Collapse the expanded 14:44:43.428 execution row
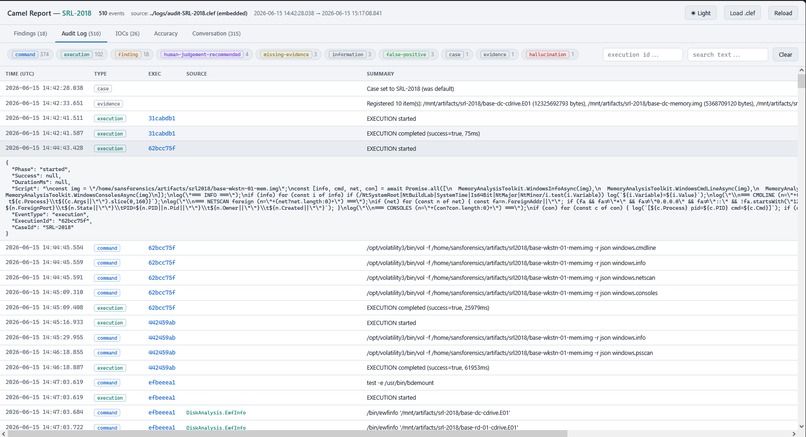Screen dimensions: 806x437 (x=399, y=149)
